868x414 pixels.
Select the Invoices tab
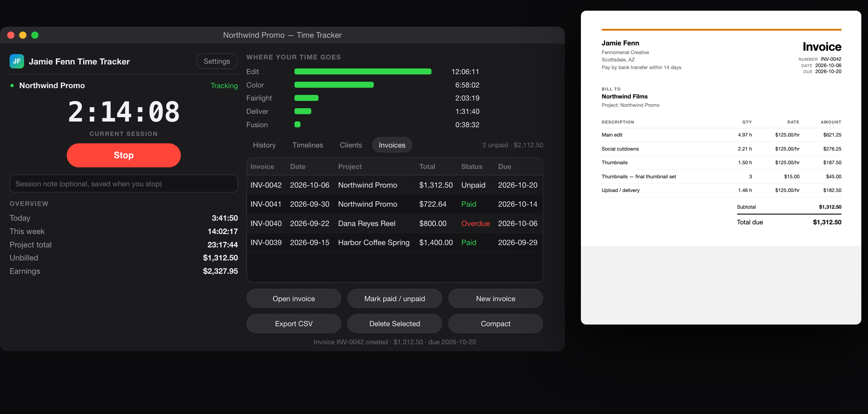[x=392, y=145]
